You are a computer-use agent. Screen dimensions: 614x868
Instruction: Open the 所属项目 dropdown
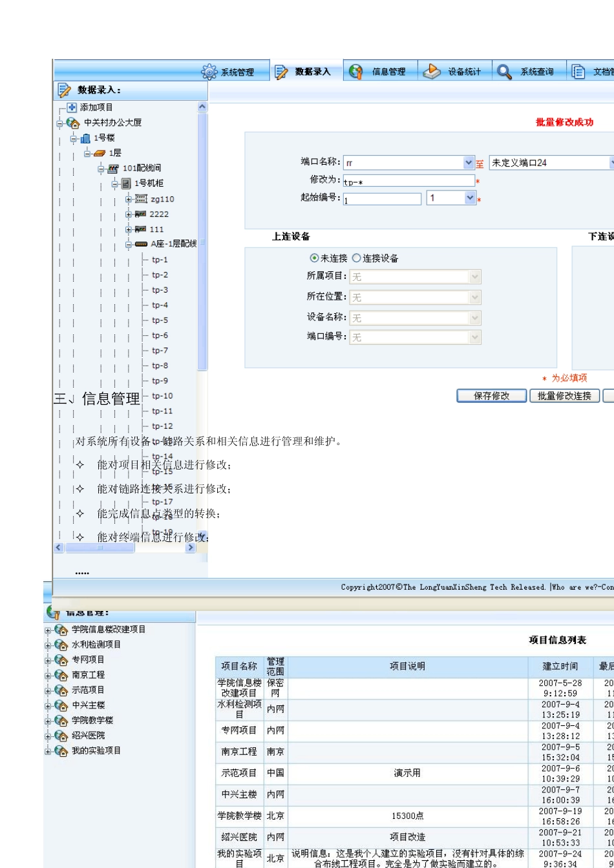pyautogui.click(x=475, y=276)
